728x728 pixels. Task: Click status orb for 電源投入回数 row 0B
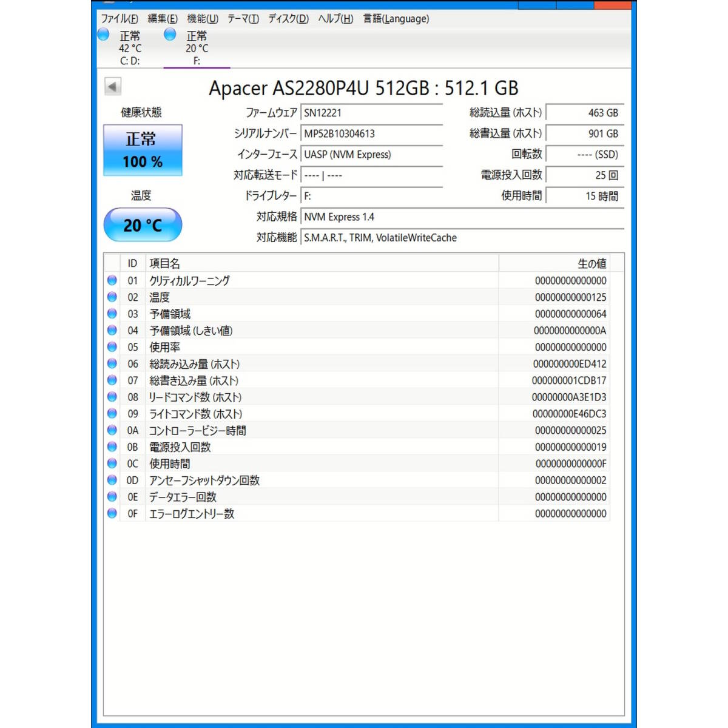coord(112,447)
